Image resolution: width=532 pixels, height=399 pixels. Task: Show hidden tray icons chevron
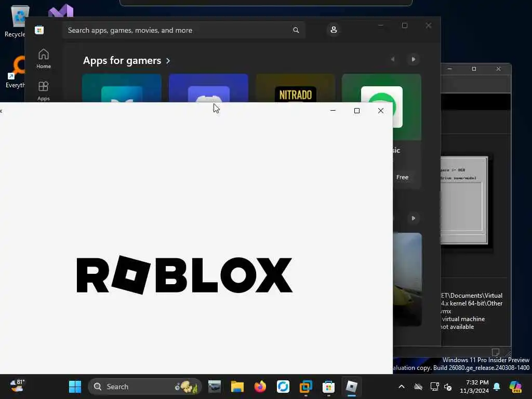pyautogui.click(x=402, y=387)
